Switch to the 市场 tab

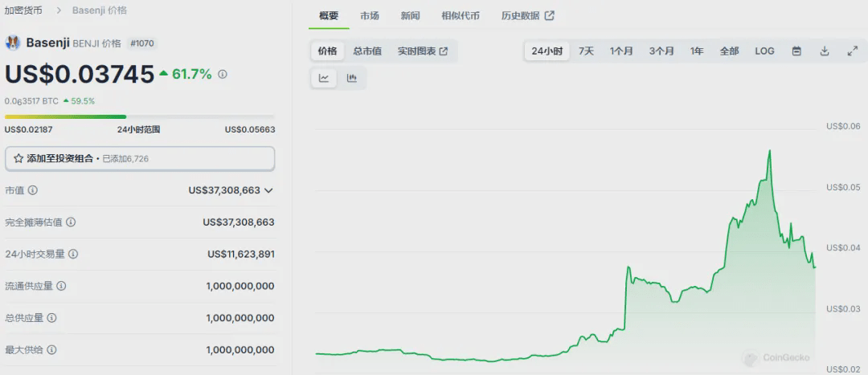pos(370,15)
